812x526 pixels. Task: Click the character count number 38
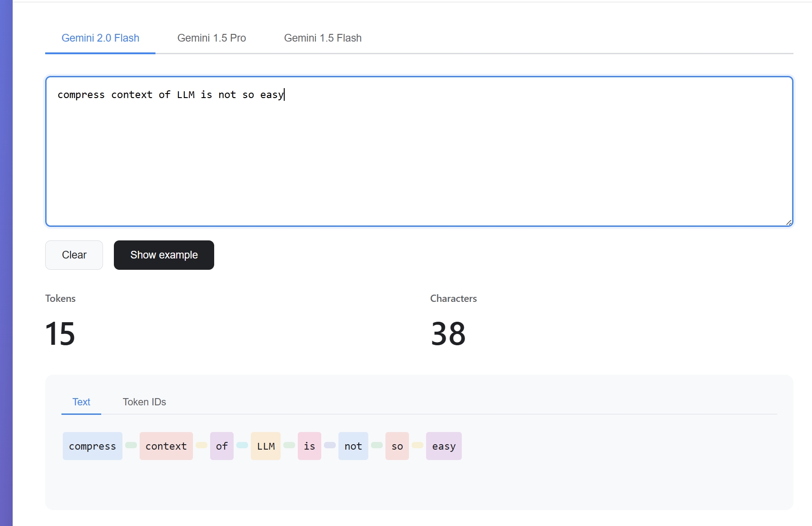[x=448, y=334]
